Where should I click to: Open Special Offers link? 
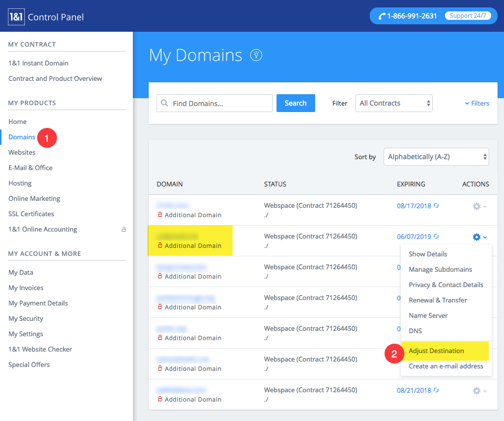pyautogui.click(x=29, y=365)
